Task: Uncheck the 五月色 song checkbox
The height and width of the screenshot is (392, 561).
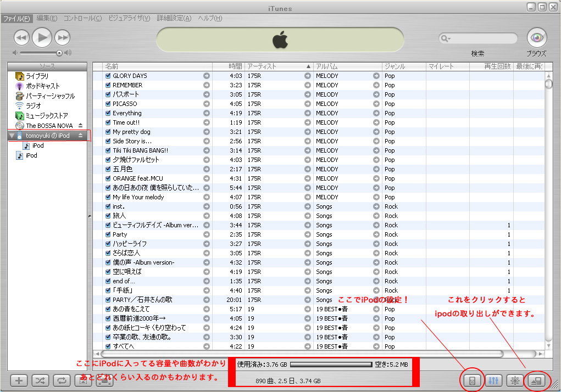Action: click(108, 169)
